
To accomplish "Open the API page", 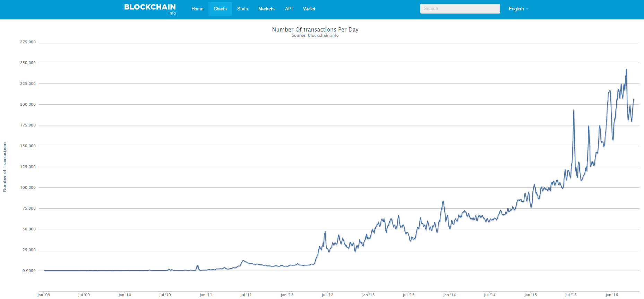I will 289,9.
